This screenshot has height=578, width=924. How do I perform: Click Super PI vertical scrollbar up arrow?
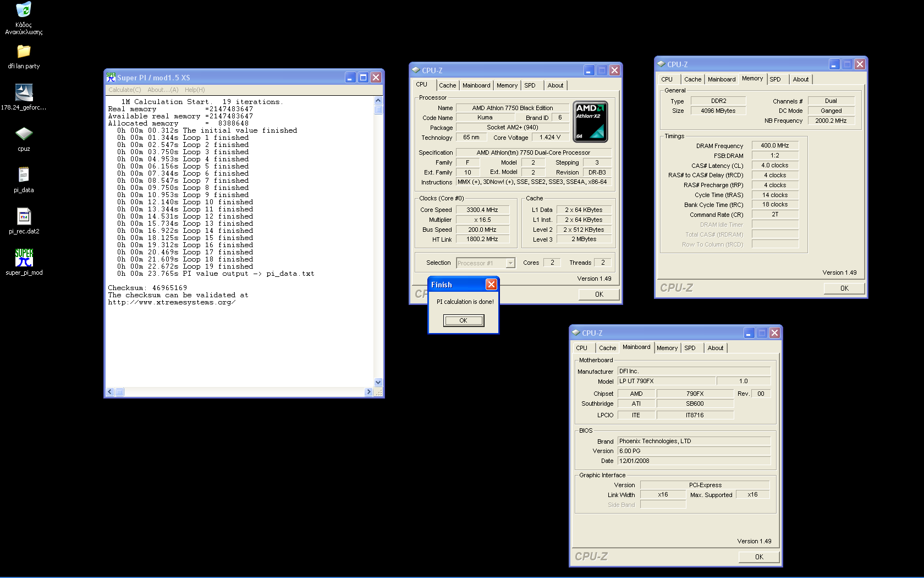pyautogui.click(x=378, y=101)
